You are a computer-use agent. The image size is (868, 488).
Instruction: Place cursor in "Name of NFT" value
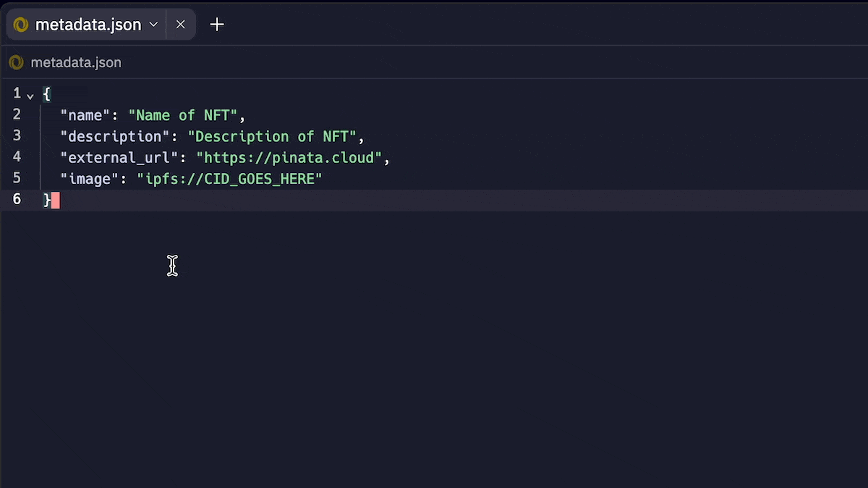point(183,115)
